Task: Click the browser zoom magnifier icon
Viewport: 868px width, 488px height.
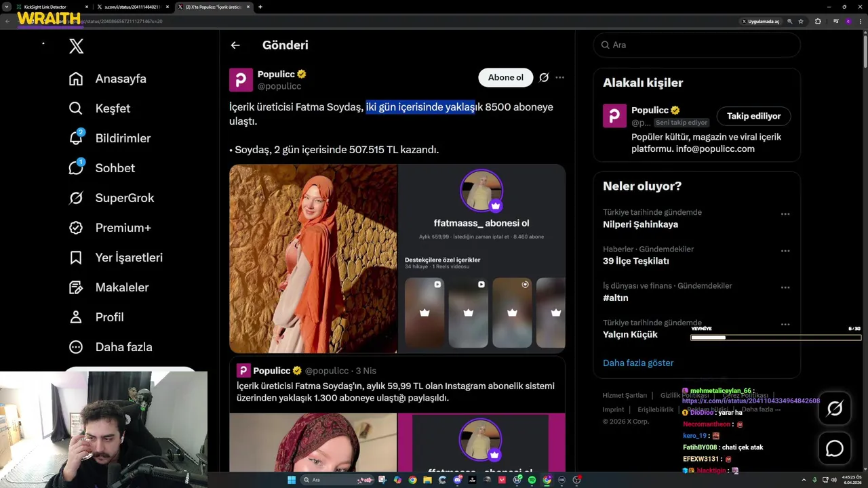Action: coord(789,22)
